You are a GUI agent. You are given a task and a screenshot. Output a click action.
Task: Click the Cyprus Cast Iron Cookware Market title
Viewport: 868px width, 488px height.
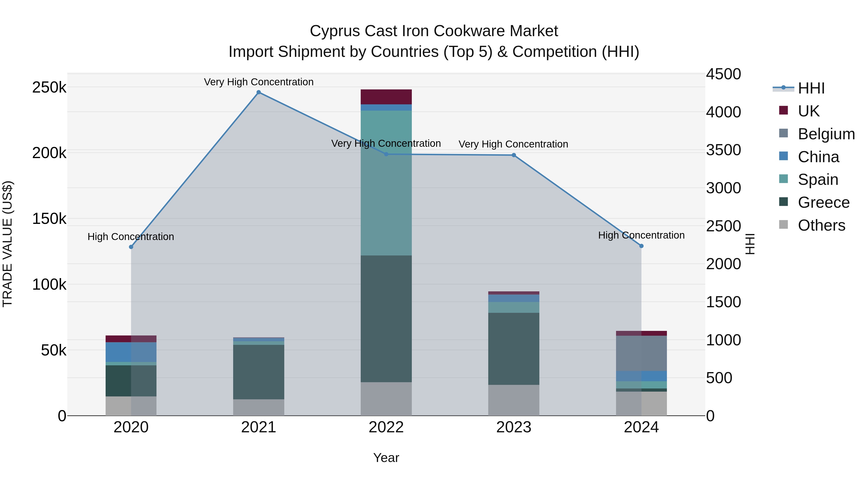click(434, 31)
